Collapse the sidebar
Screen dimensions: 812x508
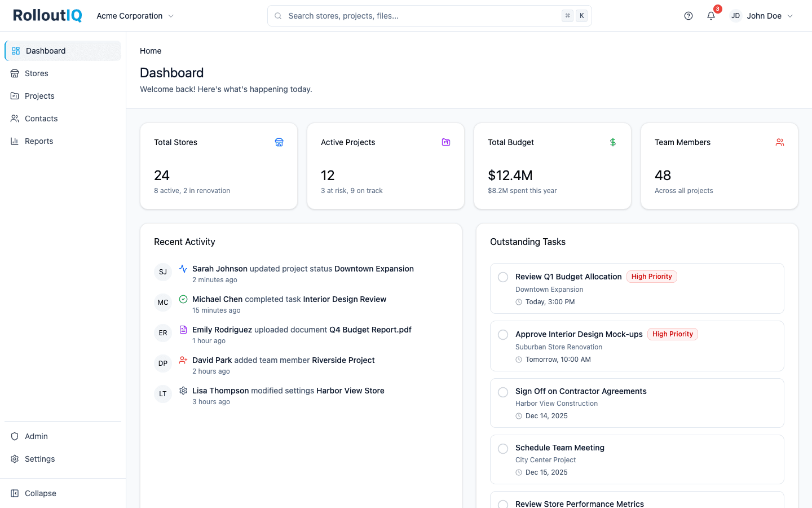14,493
